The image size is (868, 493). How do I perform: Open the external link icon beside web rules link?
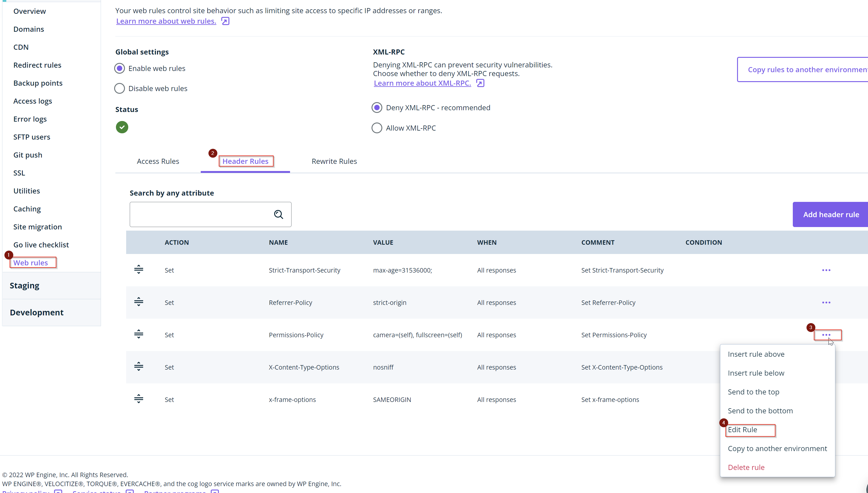(225, 21)
